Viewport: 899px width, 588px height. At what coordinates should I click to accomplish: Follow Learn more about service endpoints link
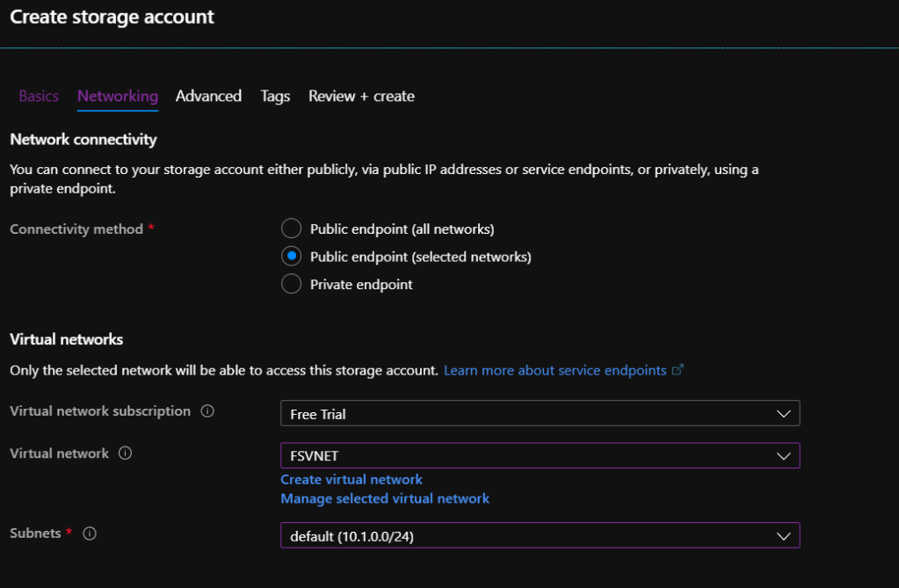[x=555, y=370]
